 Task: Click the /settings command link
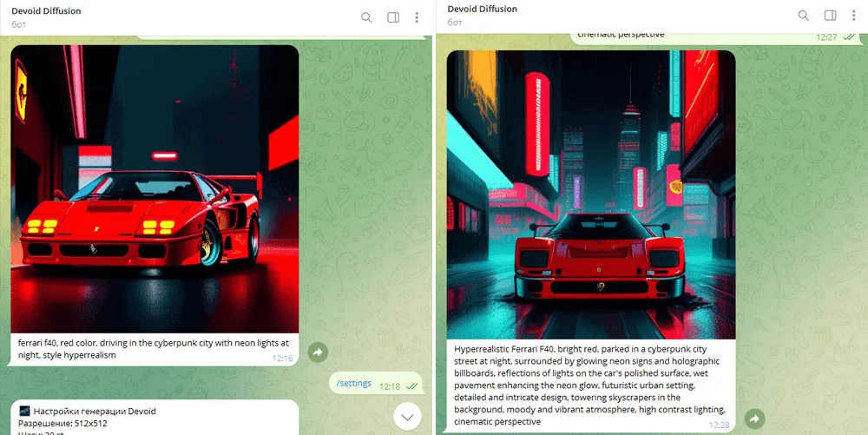click(x=353, y=384)
